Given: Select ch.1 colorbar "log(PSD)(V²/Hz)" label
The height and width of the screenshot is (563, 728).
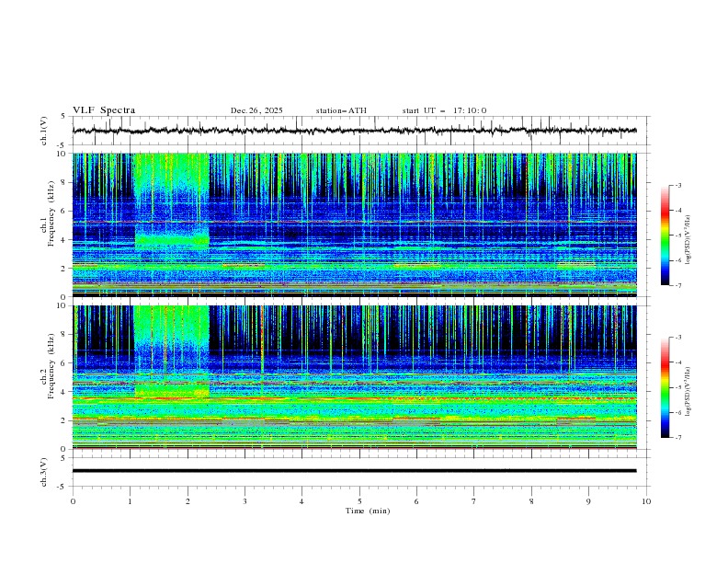Looking at the screenshot, I should tap(688, 240).
